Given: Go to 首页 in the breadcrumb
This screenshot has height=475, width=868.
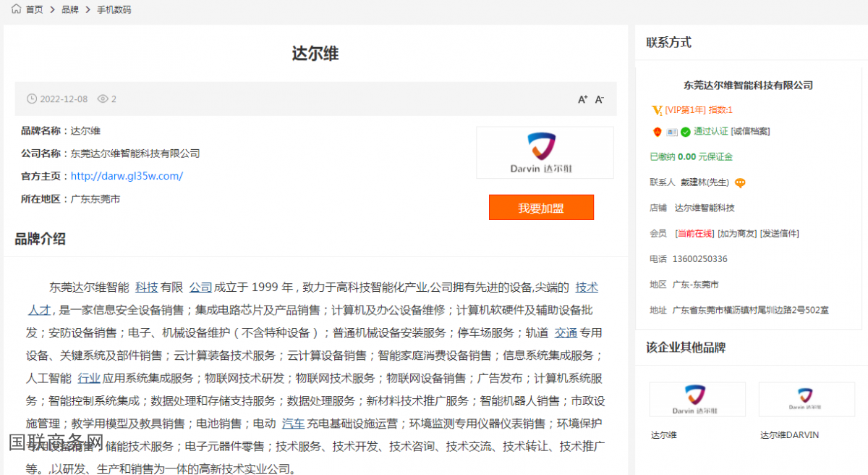Looking at the screenshot, I should pyautogui.click(x=34, y=9).
